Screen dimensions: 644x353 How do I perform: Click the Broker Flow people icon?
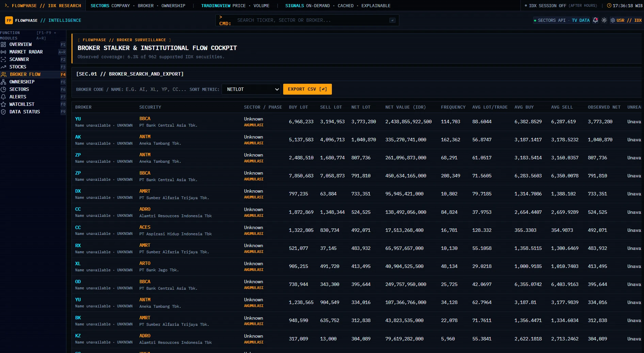pyautogui.click(x=4, y=75)
